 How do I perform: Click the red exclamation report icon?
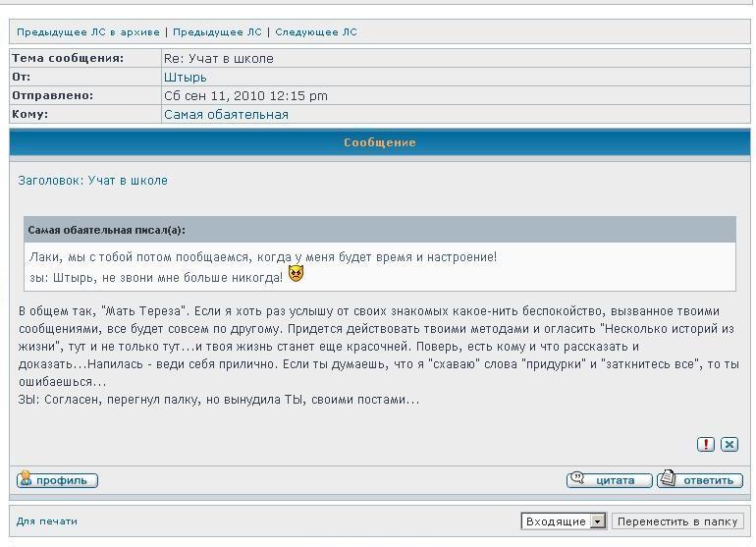[706, 444]
